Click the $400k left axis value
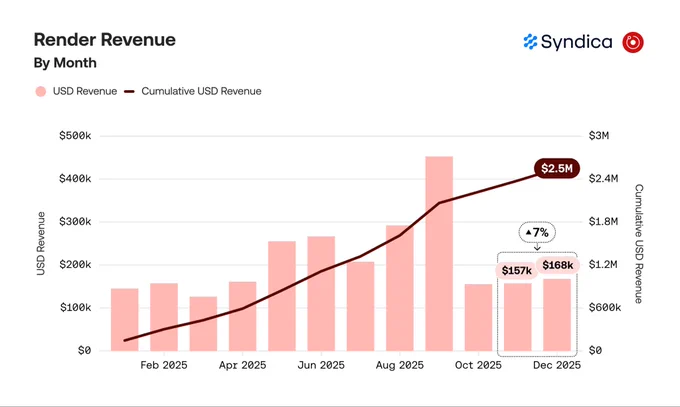The image size is (680, 407). (75, 179)
